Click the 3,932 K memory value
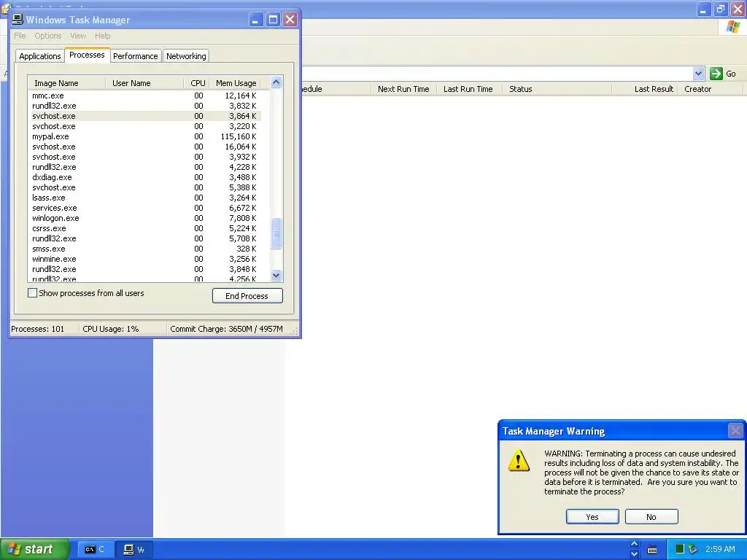This screenshot has width=747, height=560. (242, 157)
